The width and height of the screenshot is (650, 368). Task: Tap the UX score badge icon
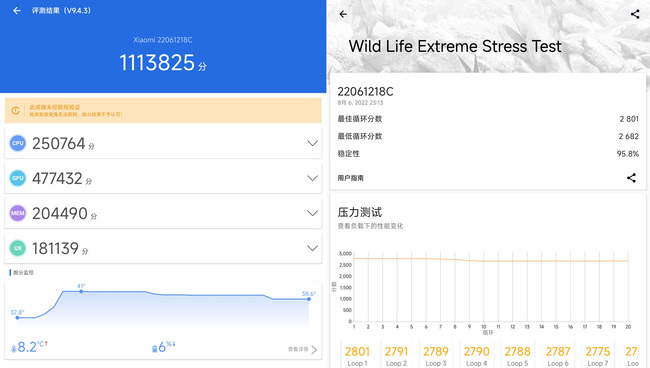[18, 248]
